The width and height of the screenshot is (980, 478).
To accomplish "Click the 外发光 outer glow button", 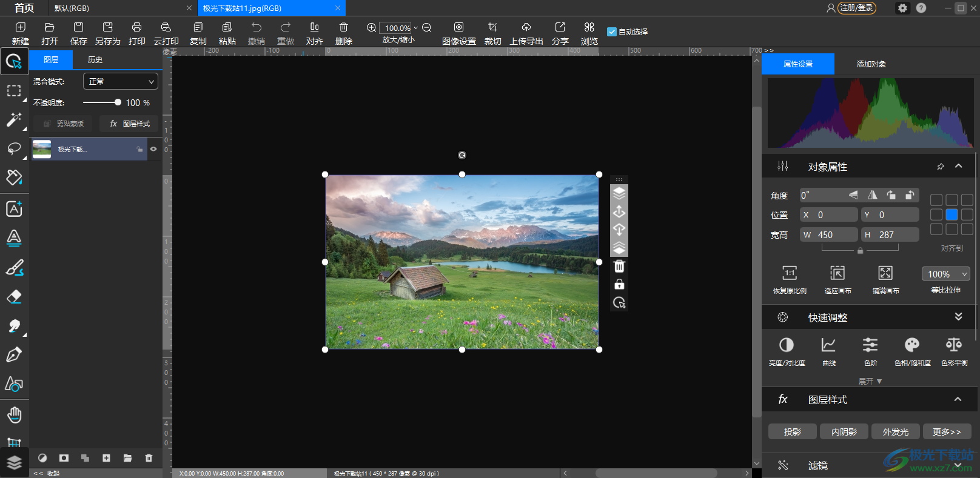I will click(x=896, y=431).
